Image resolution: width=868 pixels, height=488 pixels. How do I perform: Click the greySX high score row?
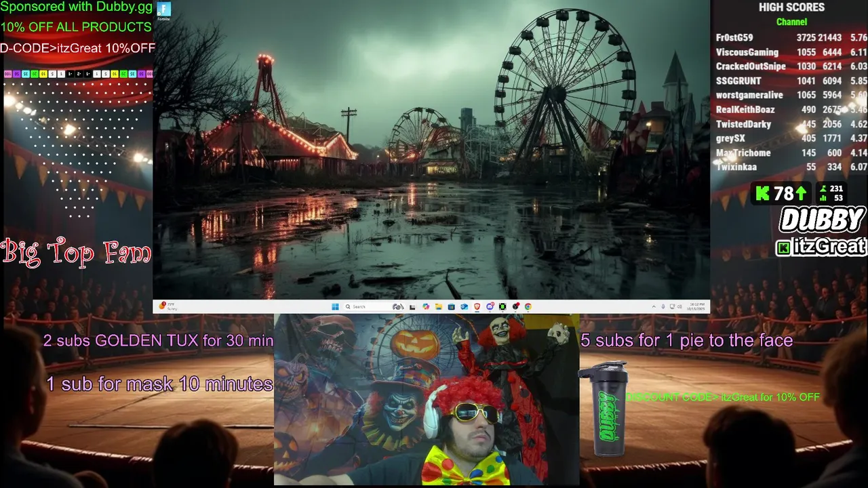[x=791, y=138]
